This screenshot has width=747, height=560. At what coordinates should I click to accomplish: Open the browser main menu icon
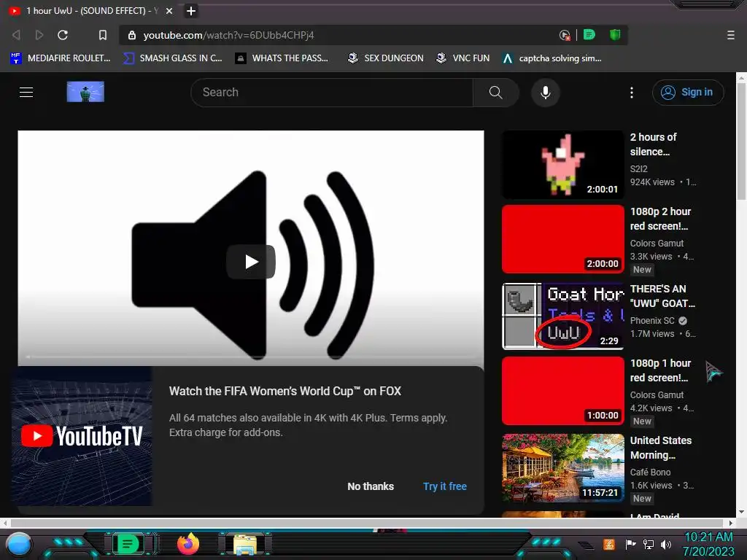[731, 35]
